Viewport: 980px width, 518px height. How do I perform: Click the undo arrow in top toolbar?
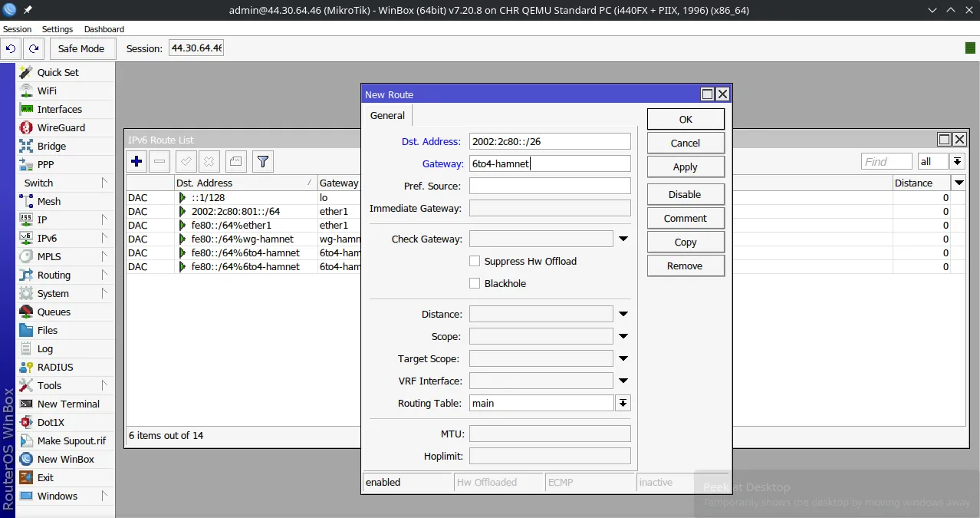pyautogui.click(x=11, y=48)
